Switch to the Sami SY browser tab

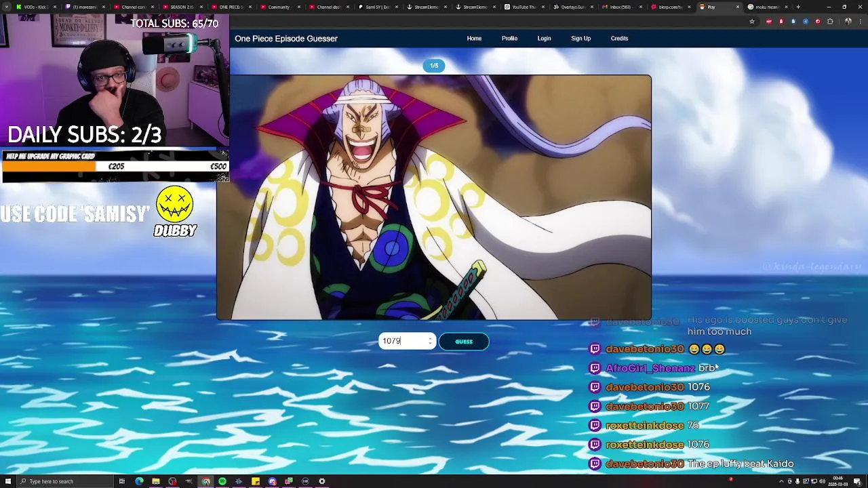[377, 7]
